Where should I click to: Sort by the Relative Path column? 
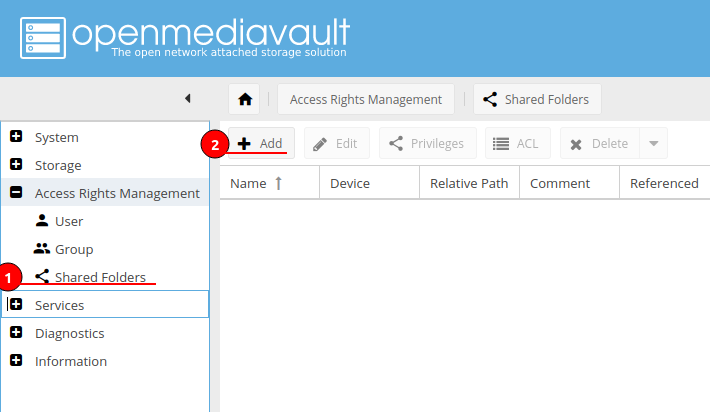tap(470, 183)
